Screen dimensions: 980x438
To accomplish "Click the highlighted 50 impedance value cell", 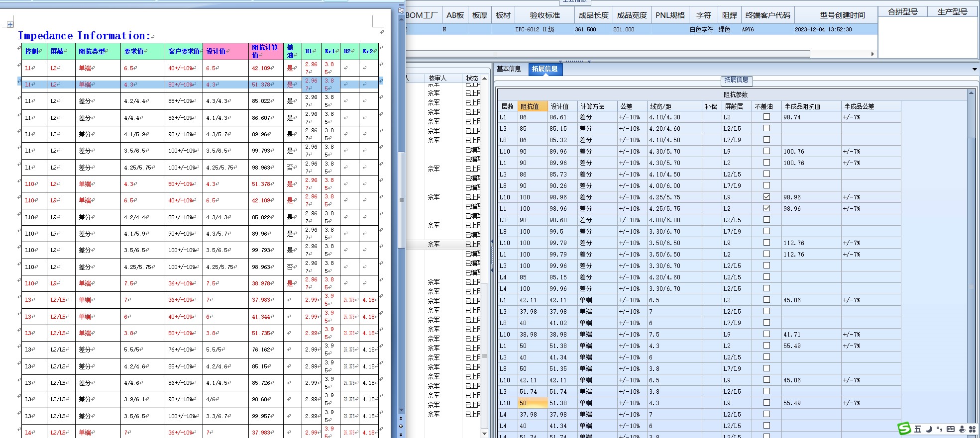I will tap(532, 403).
